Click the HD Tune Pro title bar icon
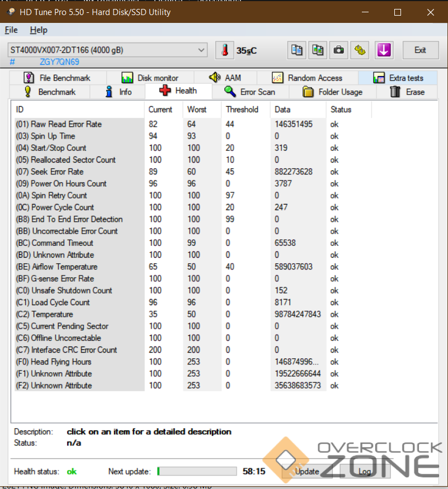This screenshot has width=448, height=489. coord(11,12)
